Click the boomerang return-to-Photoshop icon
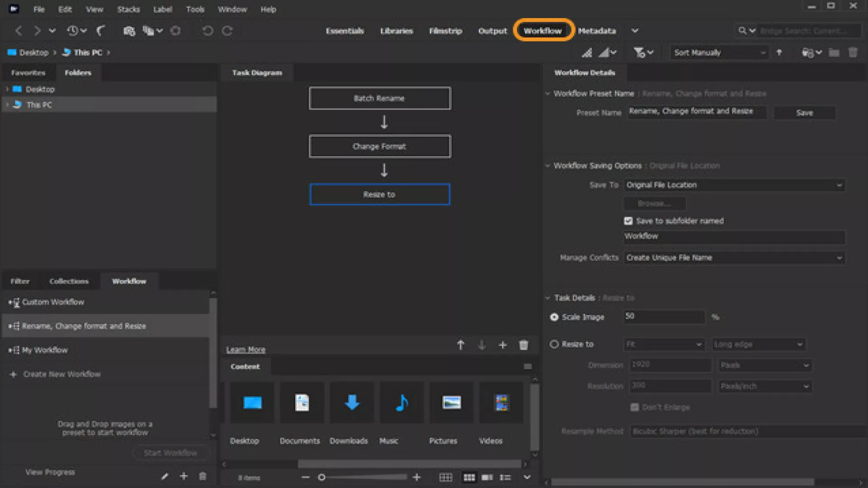Screen dimensions: 868x488 click(x=100, y=31)
